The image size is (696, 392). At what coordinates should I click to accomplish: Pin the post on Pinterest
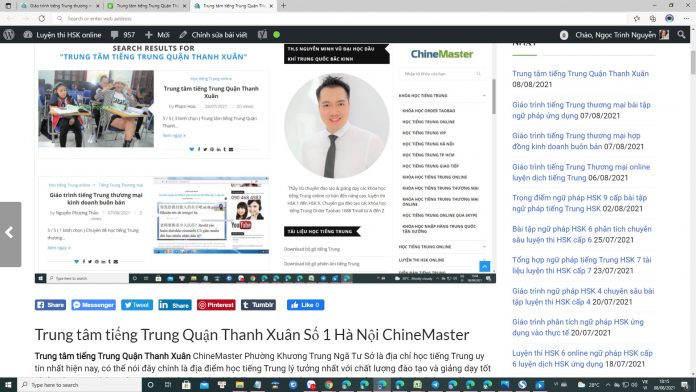(216, 305)
